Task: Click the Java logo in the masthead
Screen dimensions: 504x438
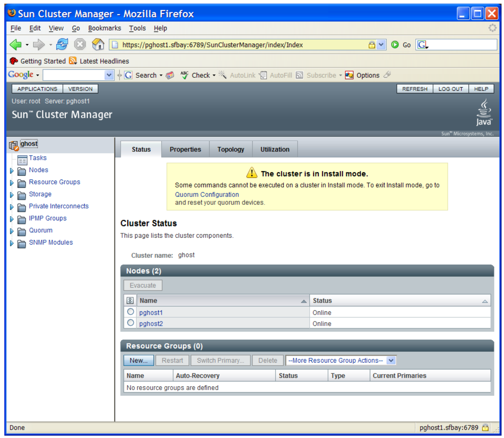Action: 484,112
